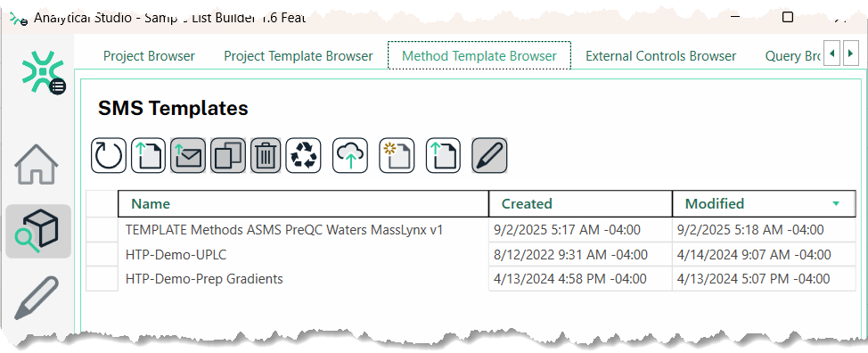Image resolution: width=868 pixels, height=353 pixels.
Task: Open the Home sidebar icon
Action: [37, 164]
